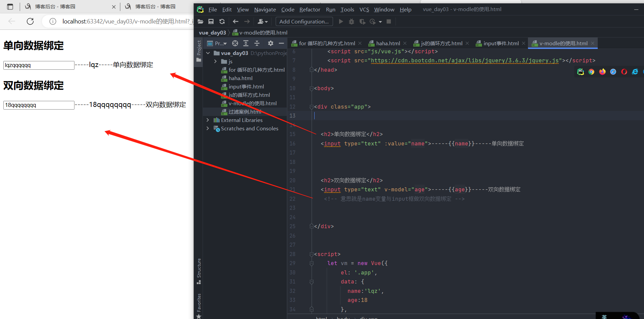Open the Navigate menu

[265, 9]
